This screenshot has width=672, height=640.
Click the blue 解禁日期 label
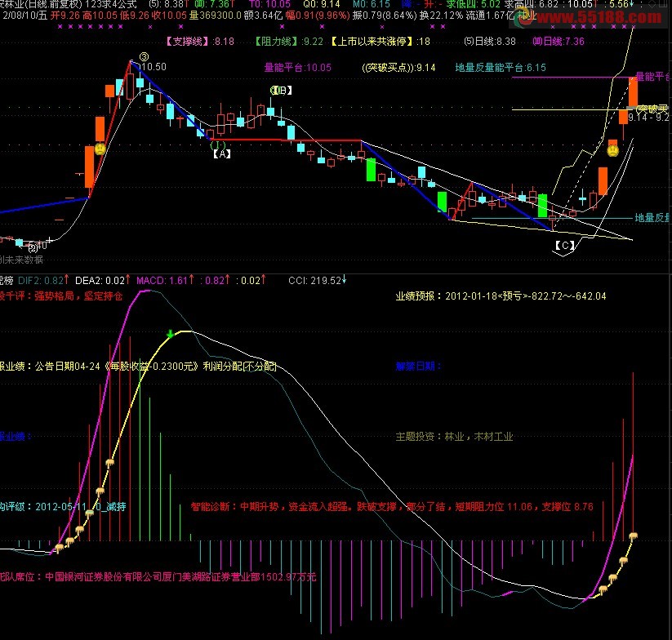418,367
